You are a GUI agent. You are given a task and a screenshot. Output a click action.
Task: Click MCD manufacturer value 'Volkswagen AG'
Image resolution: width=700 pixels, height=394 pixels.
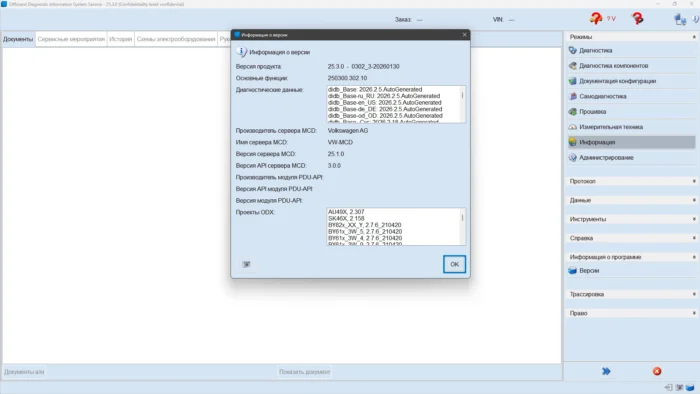point(348,131)
